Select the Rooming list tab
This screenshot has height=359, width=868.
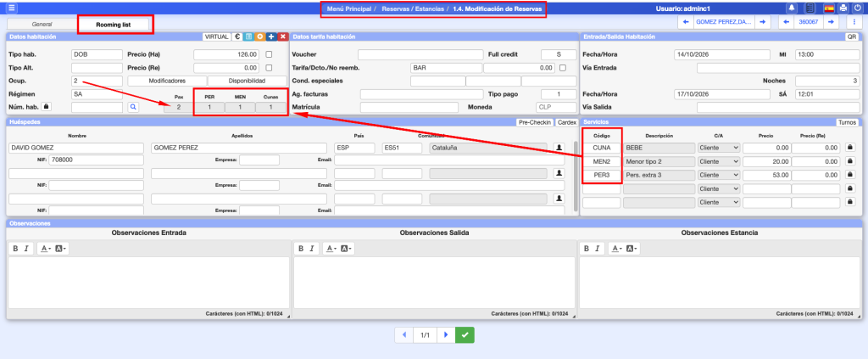point(115,25)
